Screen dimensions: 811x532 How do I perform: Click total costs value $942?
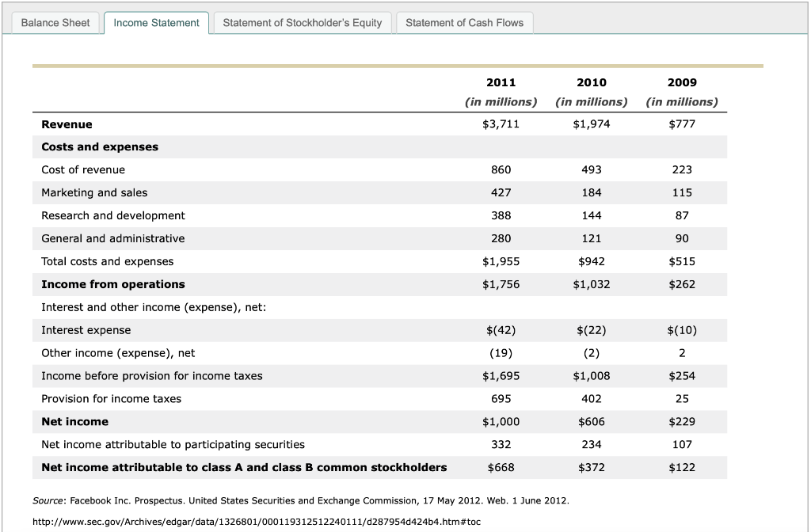[x=591, y=261]
